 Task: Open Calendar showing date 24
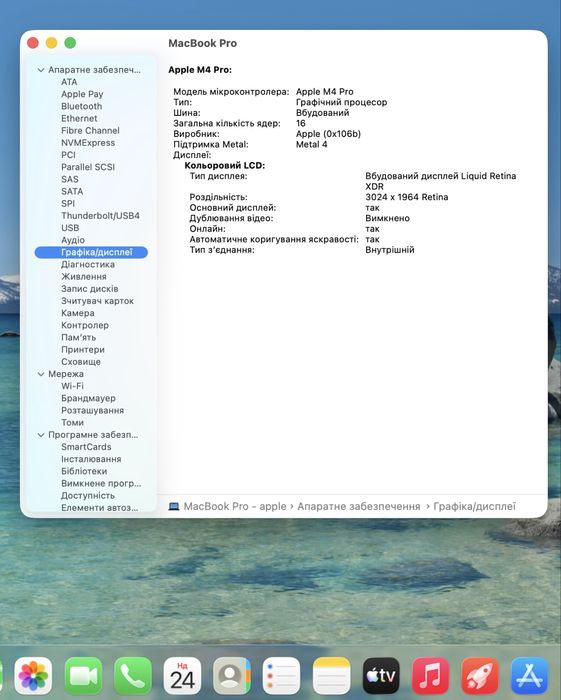[x=182, y=675]
